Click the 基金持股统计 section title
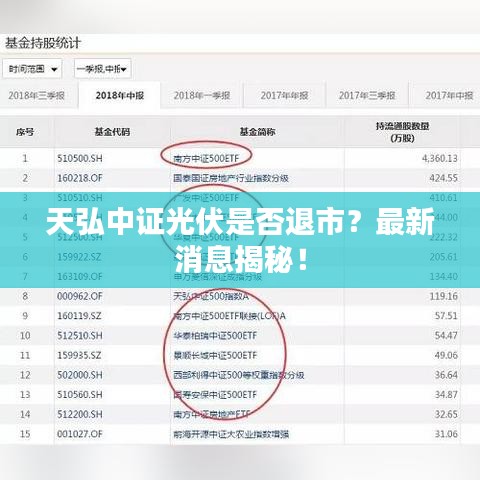This screenshot has width=480, height=480. (x=43, y=43)
